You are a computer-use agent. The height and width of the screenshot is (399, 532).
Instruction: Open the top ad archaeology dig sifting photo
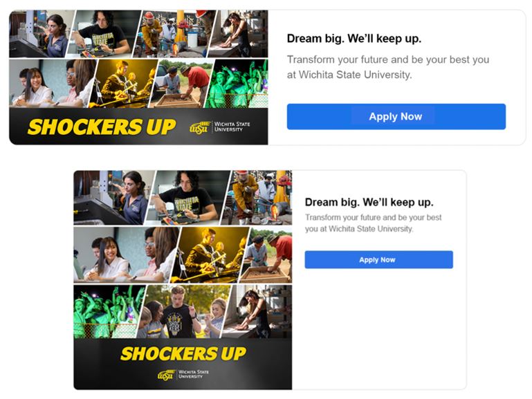[x=181, y=84]
